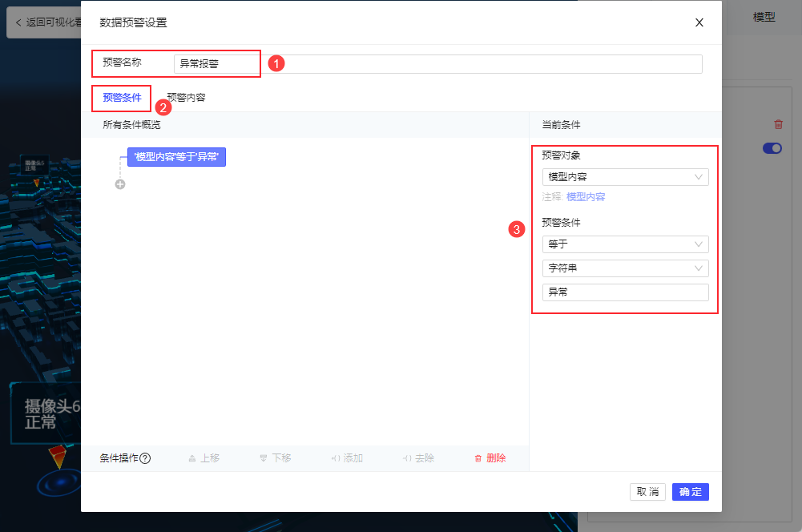The image size is (802, 532).
Task: Click the 取消 button
Action: click(647, 492)
